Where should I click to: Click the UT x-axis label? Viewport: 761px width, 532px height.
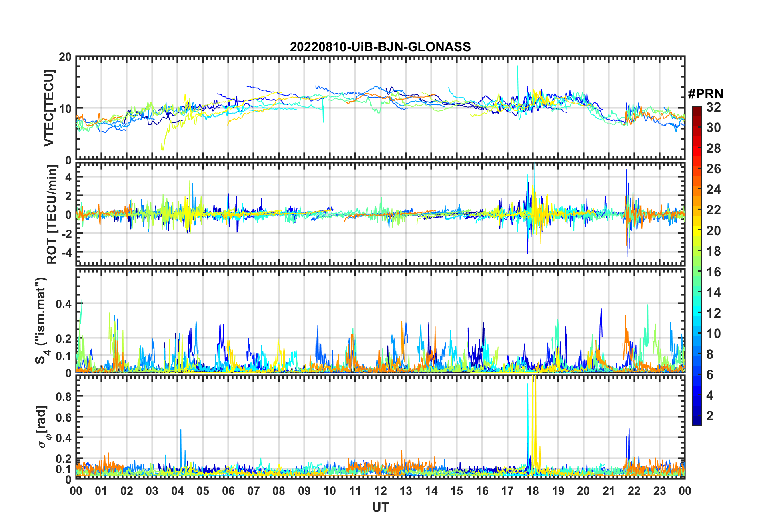point(380,508)
